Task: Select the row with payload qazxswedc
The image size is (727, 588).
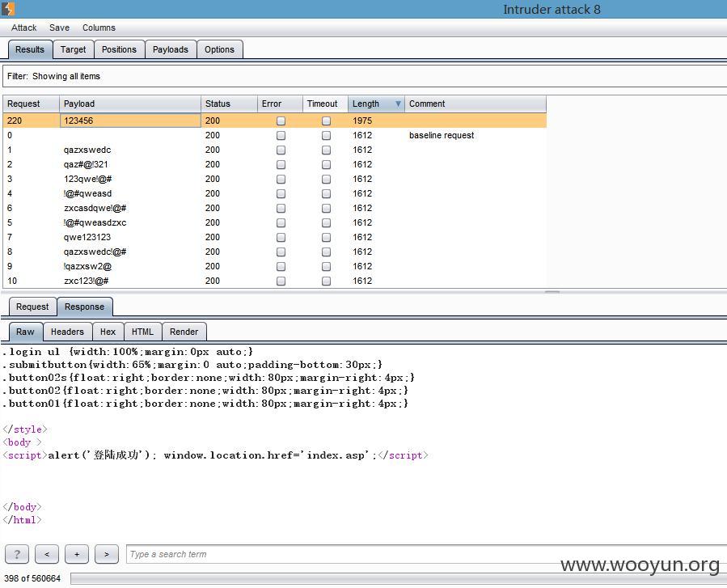Action: coord(274,150)
